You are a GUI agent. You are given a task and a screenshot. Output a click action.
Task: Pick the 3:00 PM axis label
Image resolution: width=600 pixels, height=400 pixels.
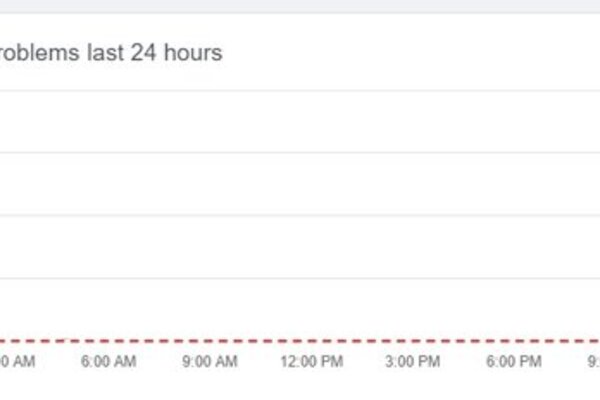point(412,361)
